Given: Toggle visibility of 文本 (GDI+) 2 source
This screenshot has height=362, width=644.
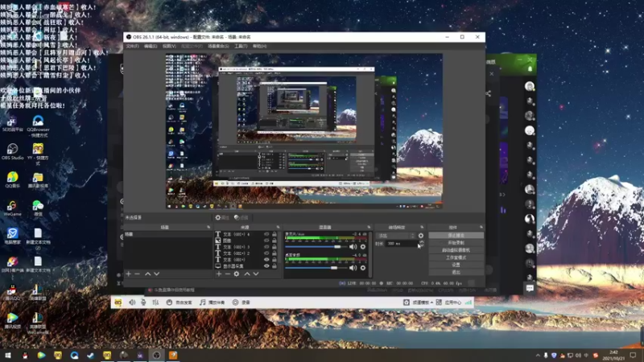Looking at the screenshot, I should [266, 253].
